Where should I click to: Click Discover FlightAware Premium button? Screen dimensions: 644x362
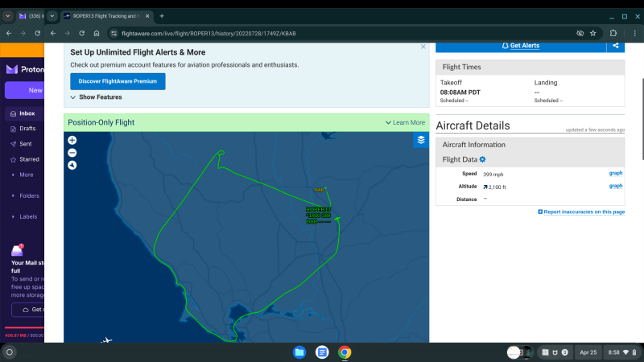click(118, 81)
